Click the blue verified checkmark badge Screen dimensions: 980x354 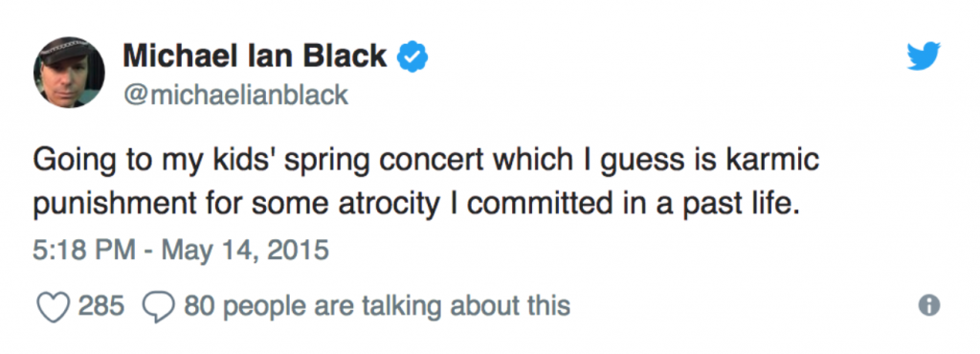(412, 56)
